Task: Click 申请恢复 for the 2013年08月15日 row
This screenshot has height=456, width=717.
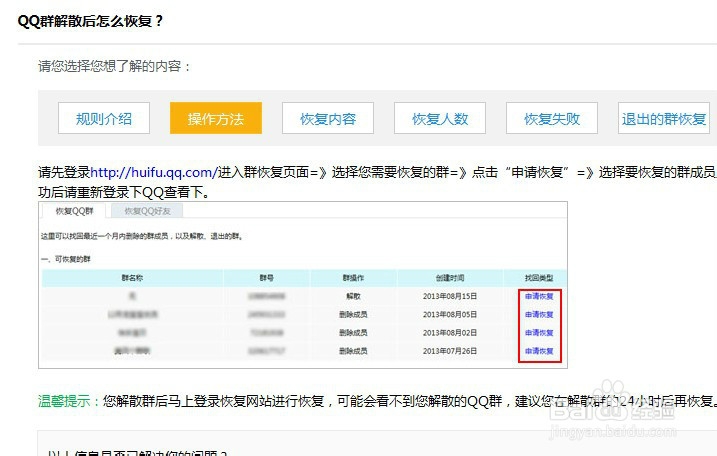Action: point(539,296)
